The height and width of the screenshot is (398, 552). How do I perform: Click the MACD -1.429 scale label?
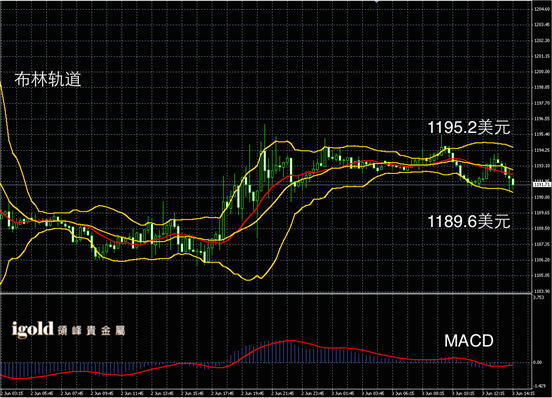coord(539,386)
